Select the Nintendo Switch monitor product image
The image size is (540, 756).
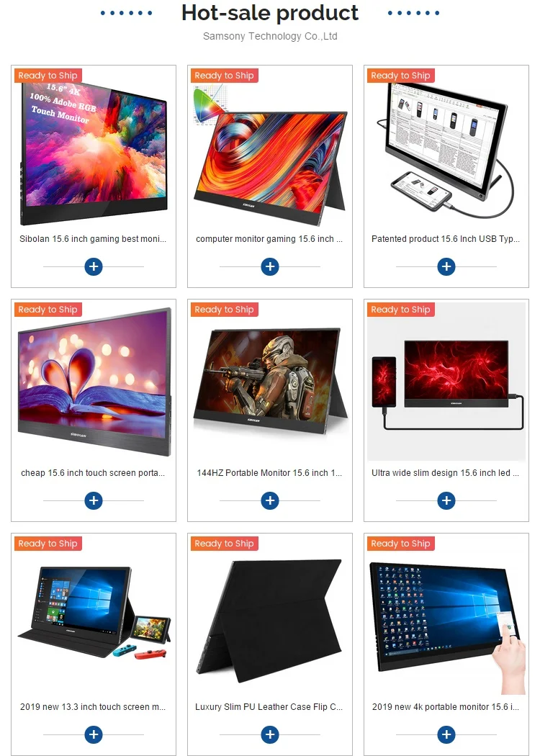94,616
